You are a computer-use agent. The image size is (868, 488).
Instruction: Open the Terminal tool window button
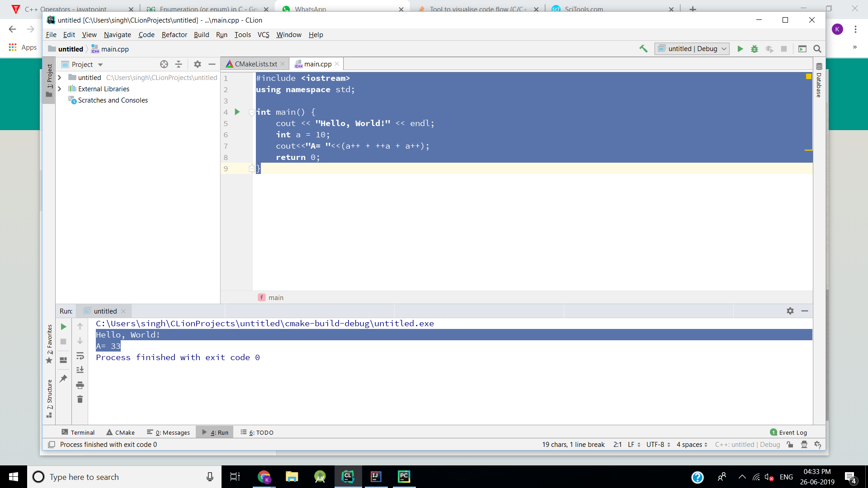(78, 432)
